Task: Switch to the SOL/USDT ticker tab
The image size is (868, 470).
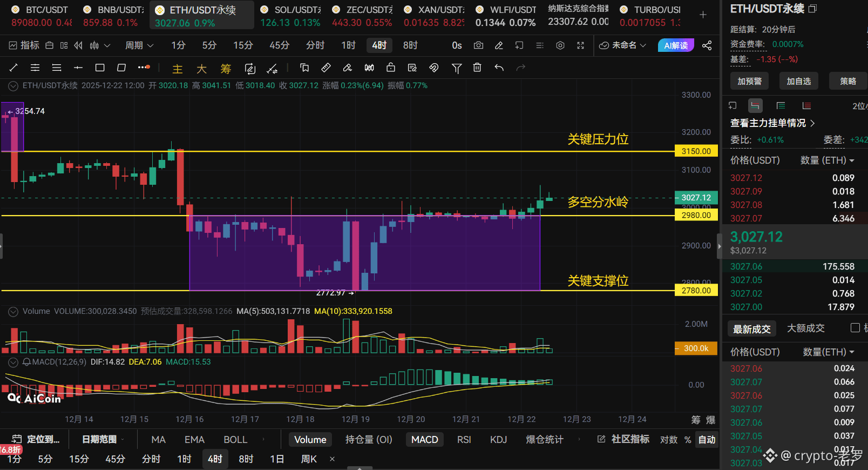Action: click(x=290, y=16)
